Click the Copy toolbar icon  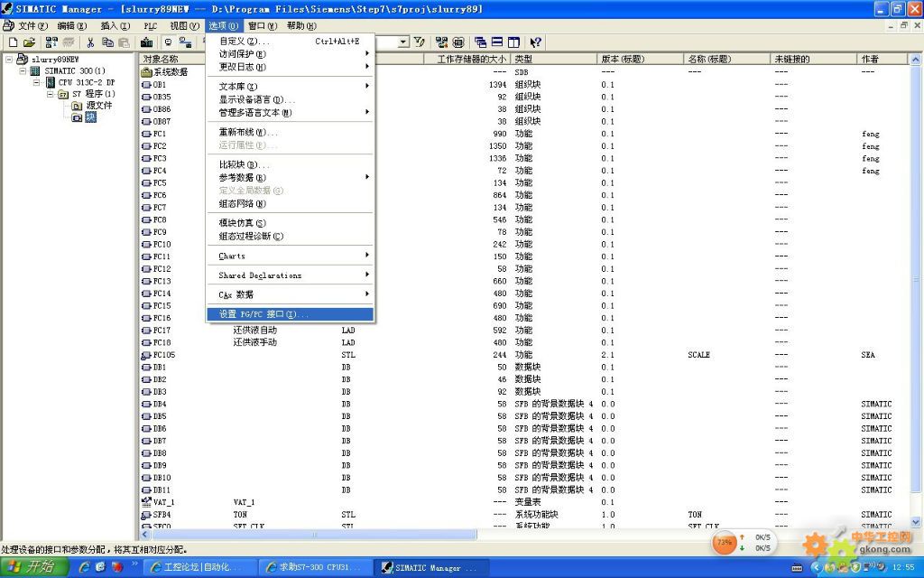107,42
